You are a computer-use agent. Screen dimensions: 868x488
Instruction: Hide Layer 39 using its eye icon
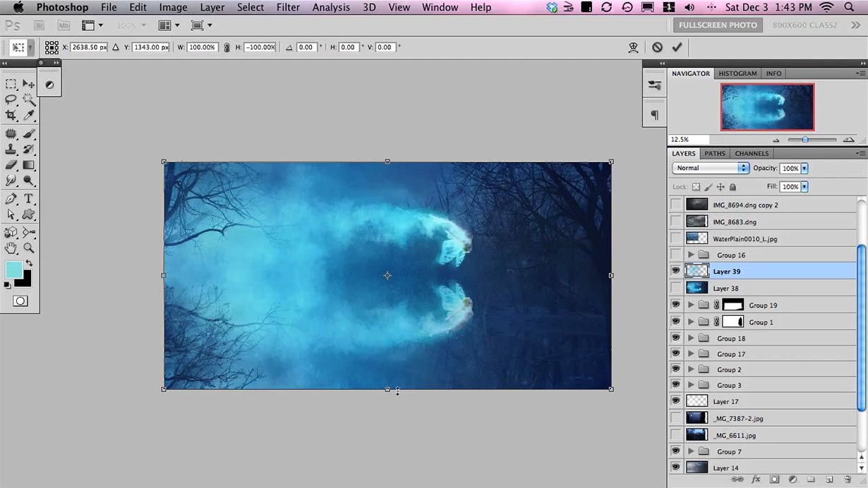[676, 271]
